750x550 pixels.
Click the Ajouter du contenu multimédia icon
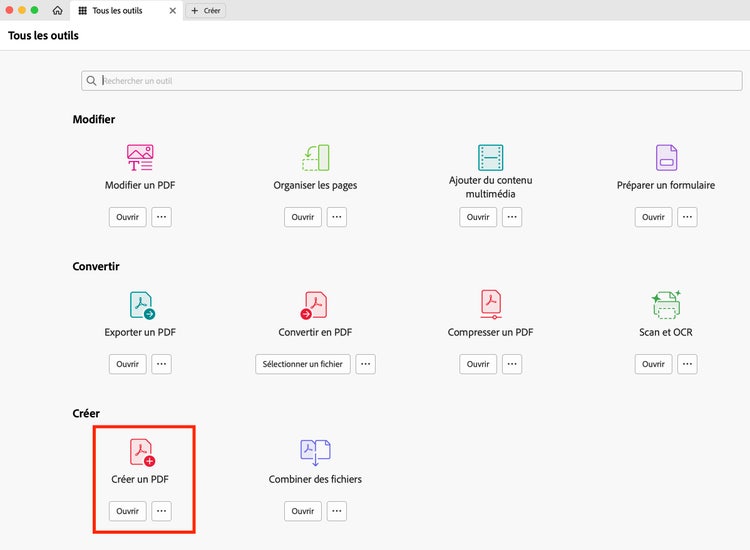coord(490,157)
